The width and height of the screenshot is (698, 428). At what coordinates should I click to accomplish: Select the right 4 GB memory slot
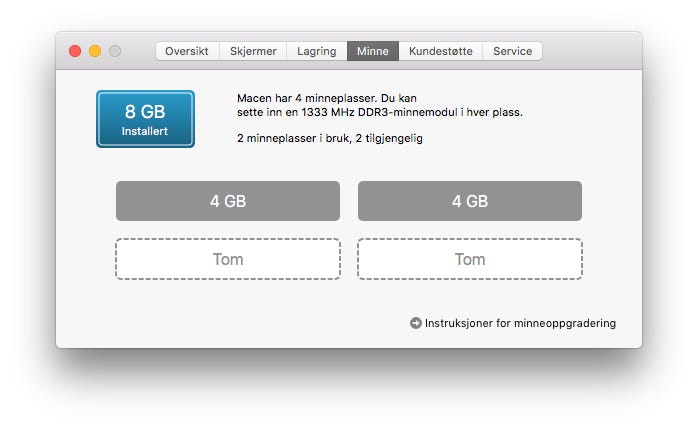coord(470,201)
